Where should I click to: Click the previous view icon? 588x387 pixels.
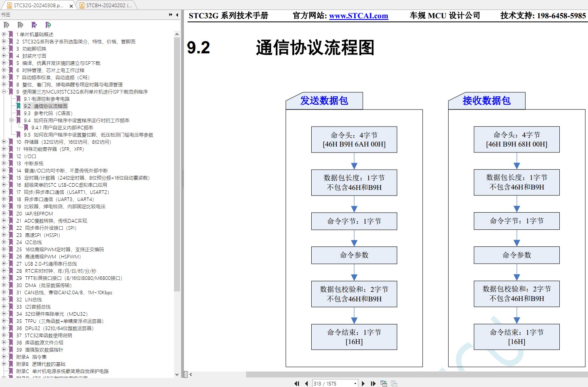coord(384,383)
